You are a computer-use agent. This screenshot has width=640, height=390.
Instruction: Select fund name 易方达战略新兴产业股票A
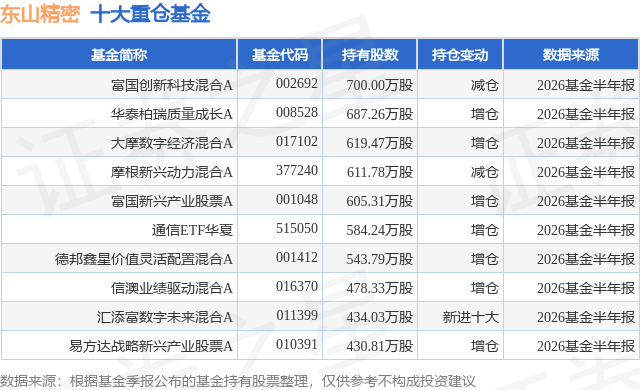pos(151,346)
